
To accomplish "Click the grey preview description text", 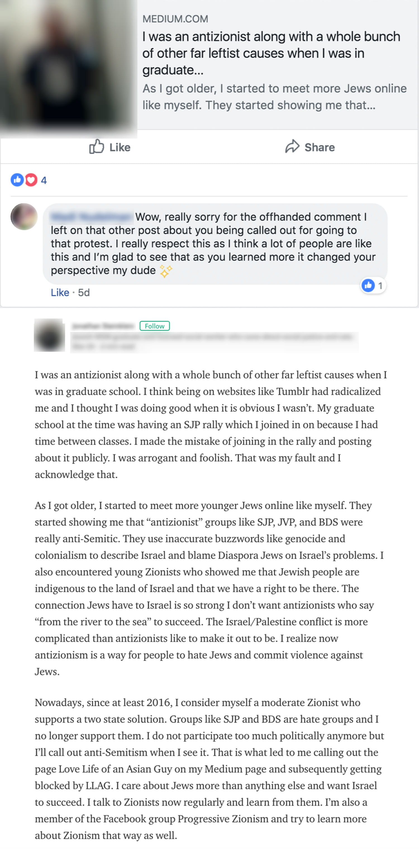I will [275, 97].
